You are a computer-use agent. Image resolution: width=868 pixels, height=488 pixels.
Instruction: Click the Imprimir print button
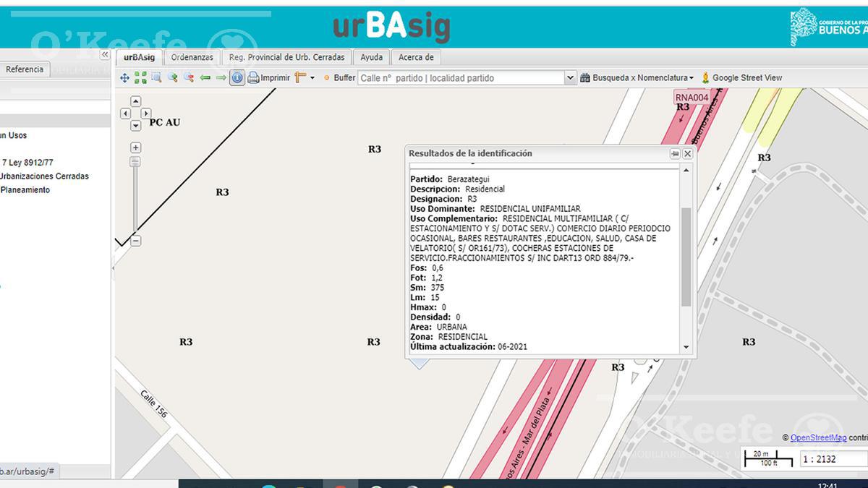tap(268, 77)
